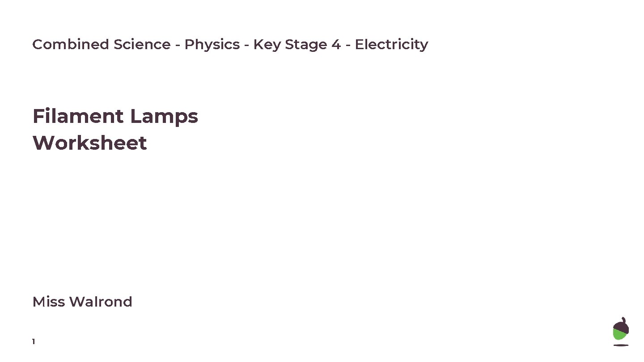Click the word 'Physics' in the header
Image resolution: width=644 pixels, height=362 pixels.
point(212,45)
